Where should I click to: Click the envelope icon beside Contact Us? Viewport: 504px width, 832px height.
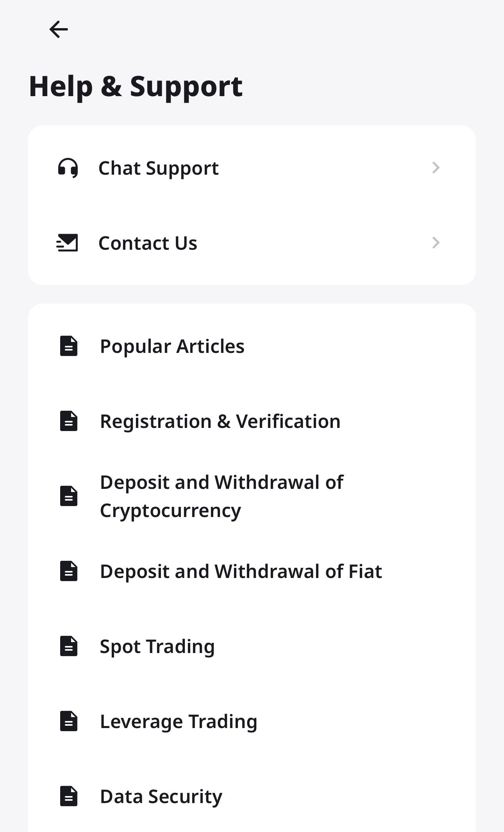67,243
